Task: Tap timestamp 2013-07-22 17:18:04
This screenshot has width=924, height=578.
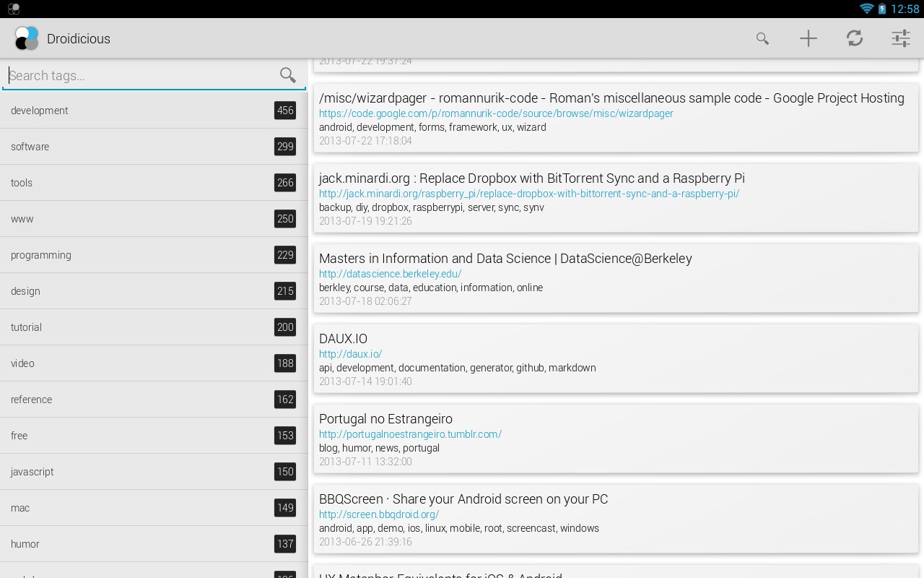Action: [365, 141]
